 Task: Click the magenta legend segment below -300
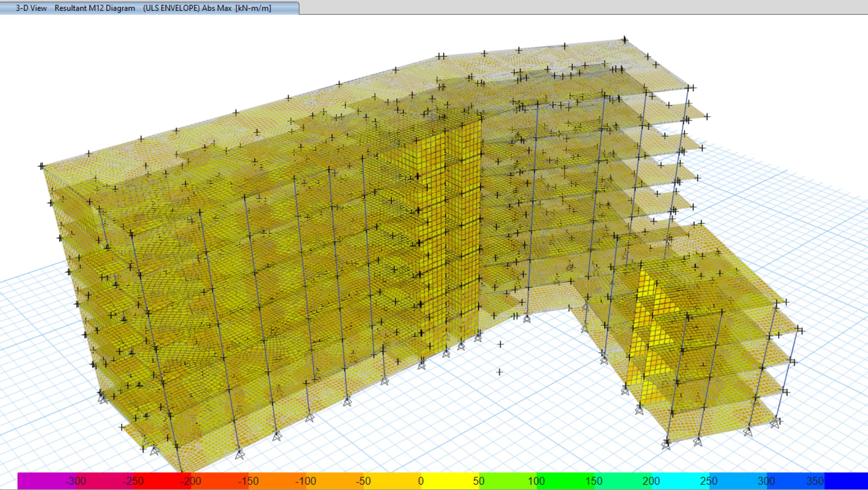click(x=47, y=481)
